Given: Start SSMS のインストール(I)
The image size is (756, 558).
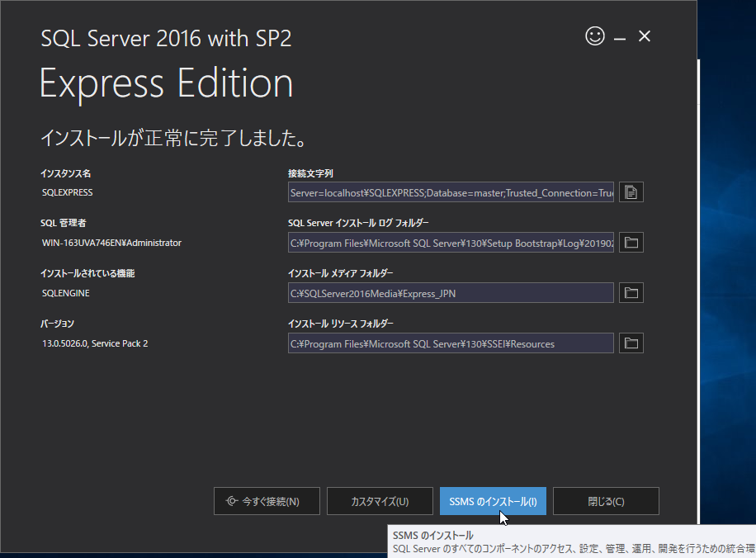Looking at the screenshot, I should [x=493, y=501].
